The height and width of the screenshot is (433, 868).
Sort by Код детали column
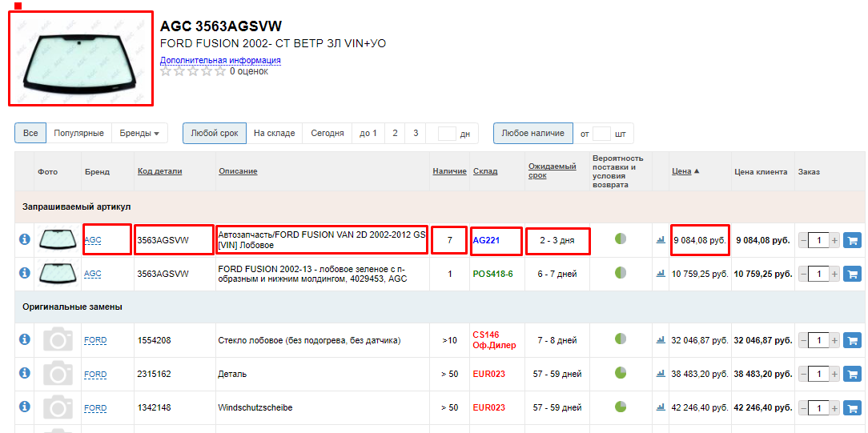160,171
